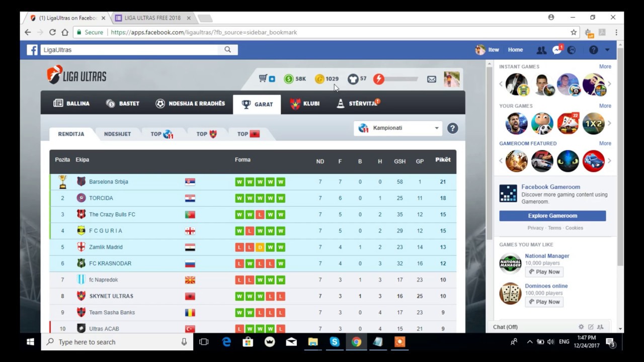Screen dimensions: 644x362
Task: Click the Explore Gameroom button
Action: point(552,216)
